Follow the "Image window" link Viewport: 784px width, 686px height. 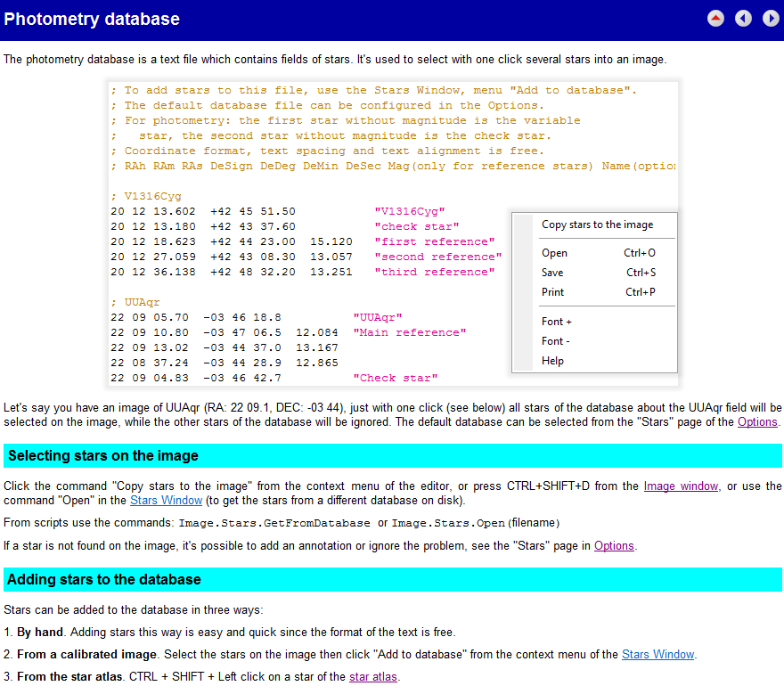point(681,486)
